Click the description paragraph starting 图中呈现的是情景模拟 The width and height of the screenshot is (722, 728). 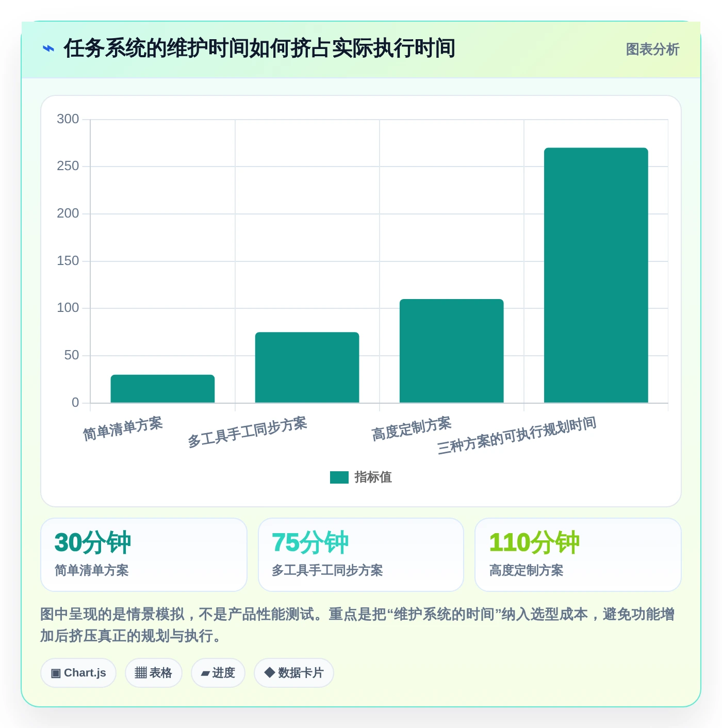tap(358, 625)
